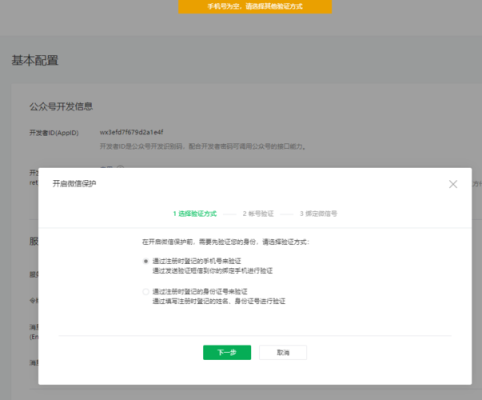Click the 通过注册时登记的手机号来验证 label
This screenshot has width=482, height=400.
coord(197,261)
